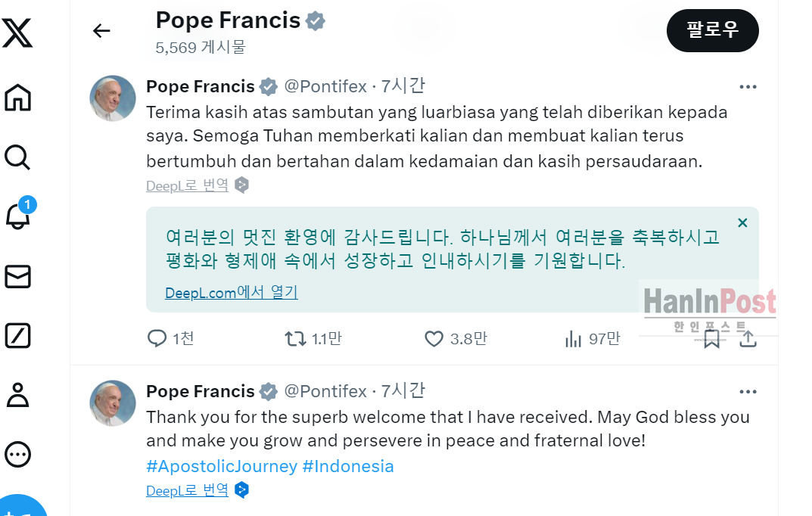Open more options on English post
Screen dimensions: 812x516
[748, 392]
